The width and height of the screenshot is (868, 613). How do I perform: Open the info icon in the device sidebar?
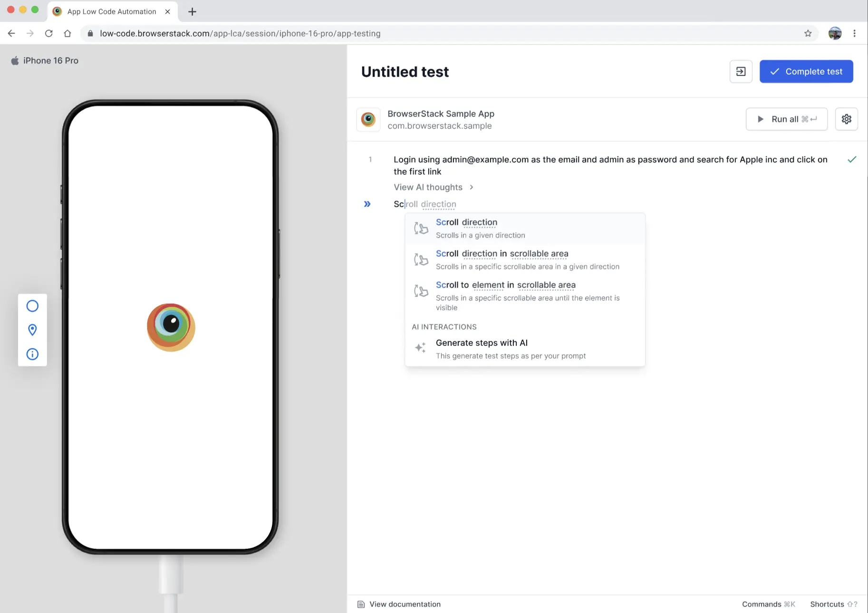32,354
